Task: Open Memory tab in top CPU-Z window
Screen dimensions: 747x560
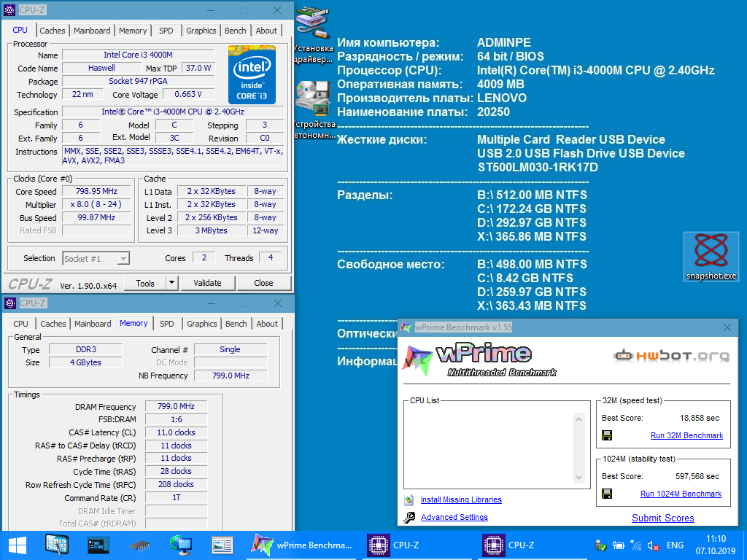Action: click(x=133, y=31)
